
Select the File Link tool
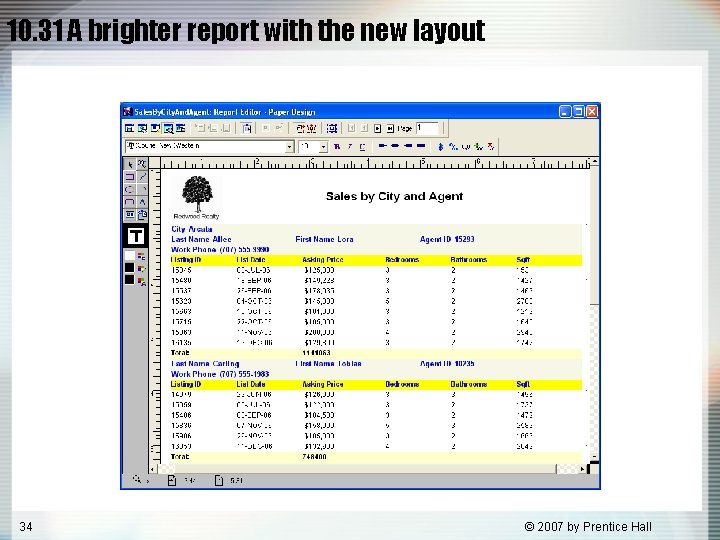(142, 214)
